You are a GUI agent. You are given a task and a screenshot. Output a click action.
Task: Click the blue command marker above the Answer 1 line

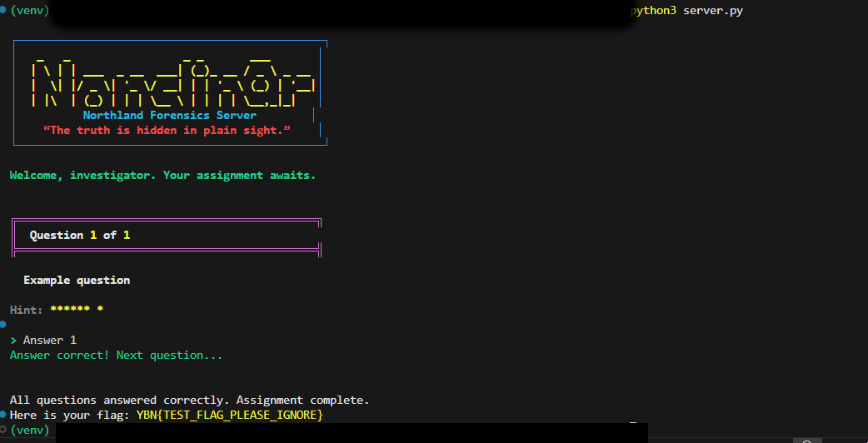pyautogui.click(x=2, y=324)
